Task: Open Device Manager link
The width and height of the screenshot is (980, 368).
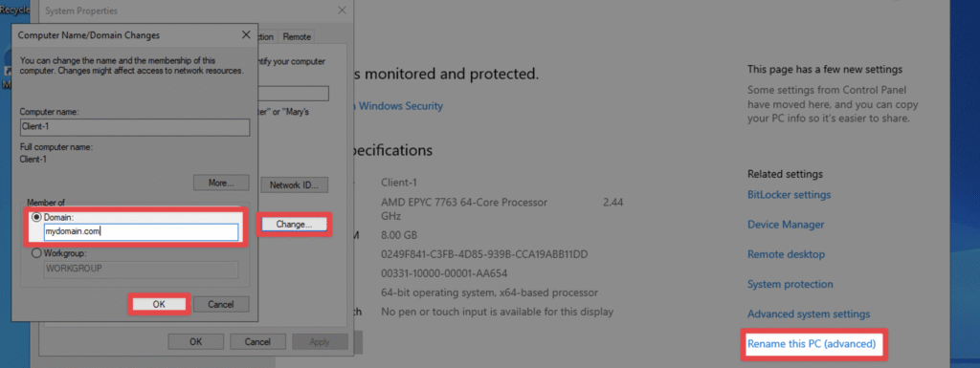Action: click(786, 225)
